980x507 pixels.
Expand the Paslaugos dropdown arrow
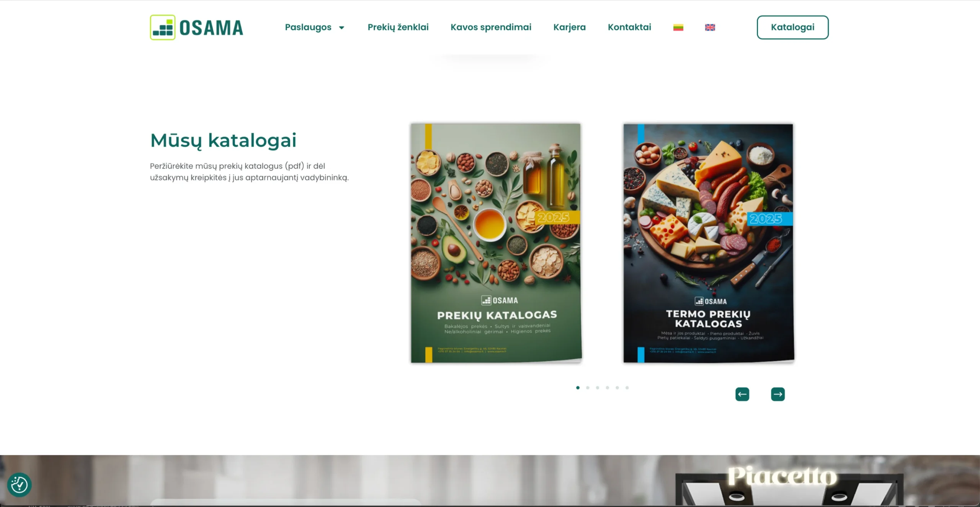point(341,28)
